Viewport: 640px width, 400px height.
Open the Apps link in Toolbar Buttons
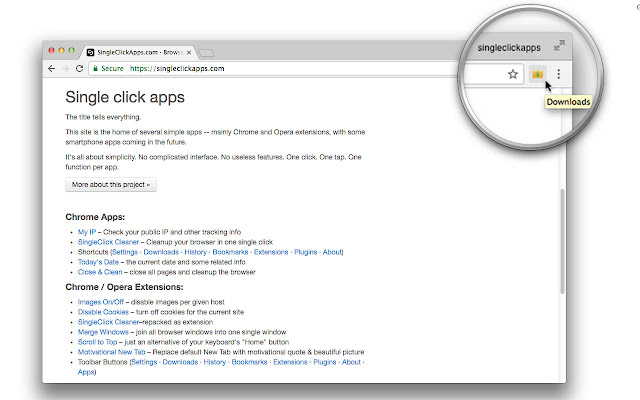tap(86, 372)
